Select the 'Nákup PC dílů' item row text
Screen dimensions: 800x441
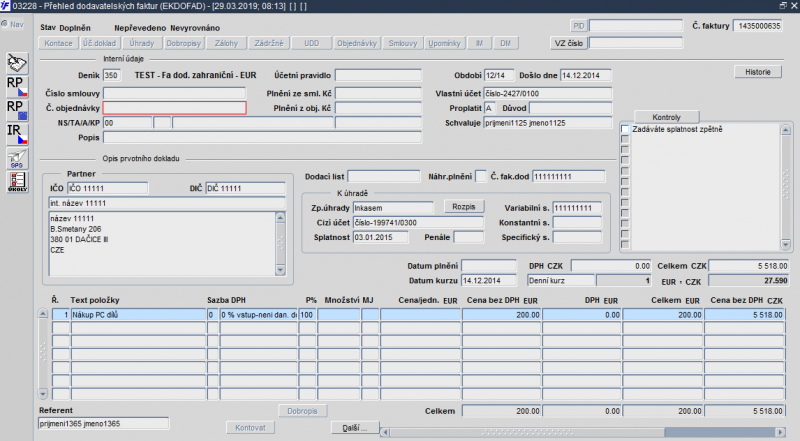[95, 315]
